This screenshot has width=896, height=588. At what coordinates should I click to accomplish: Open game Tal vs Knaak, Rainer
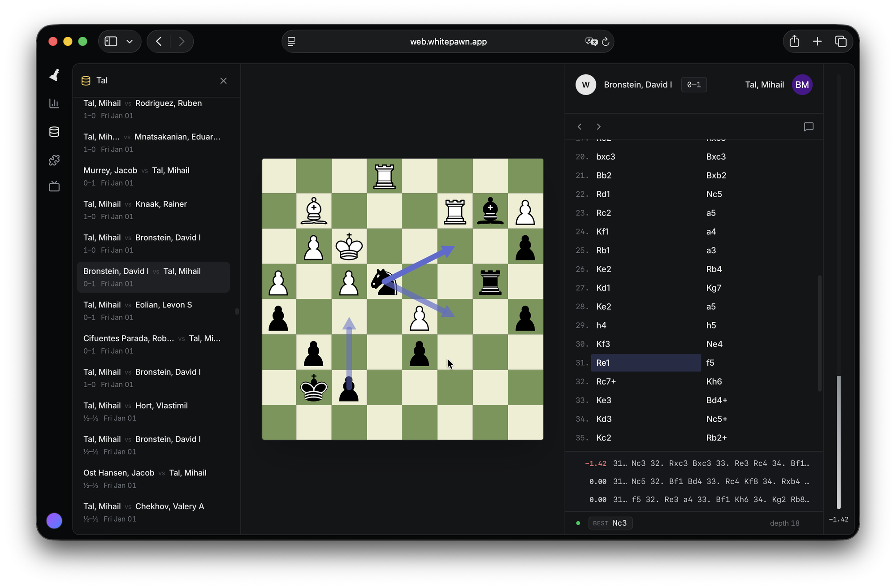pyautogui.click(x=153, y=210)
